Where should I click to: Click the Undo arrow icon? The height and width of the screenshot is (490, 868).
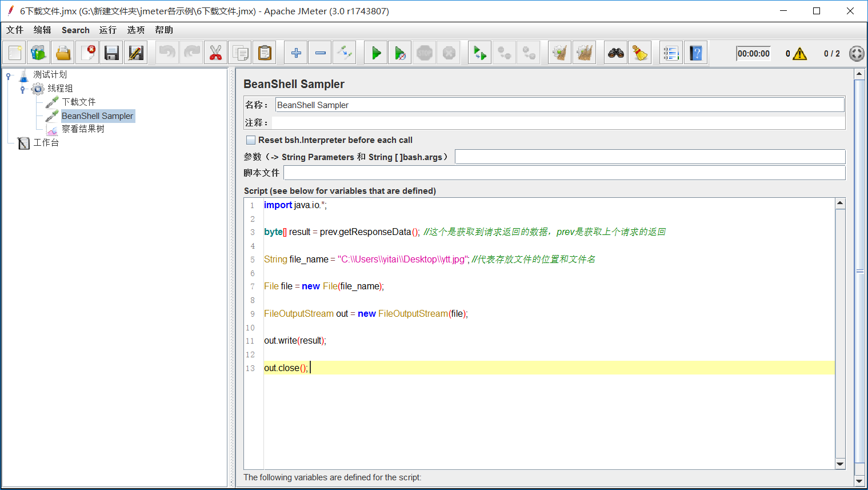click(167, 53)
